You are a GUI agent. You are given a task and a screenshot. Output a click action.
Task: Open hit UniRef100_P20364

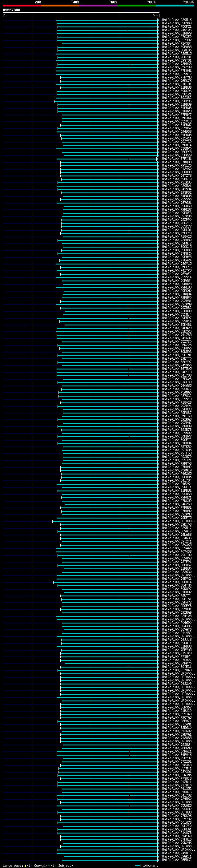(176, 43)
